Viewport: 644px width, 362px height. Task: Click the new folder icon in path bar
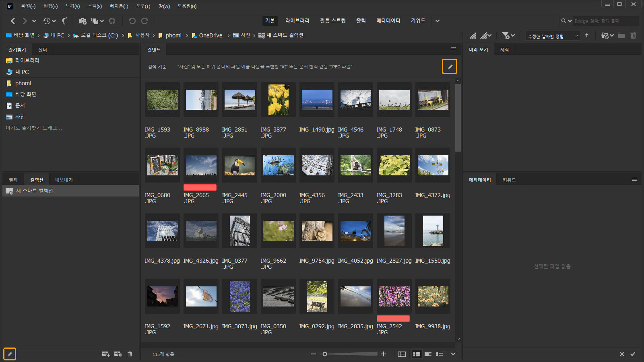[621, 35]
